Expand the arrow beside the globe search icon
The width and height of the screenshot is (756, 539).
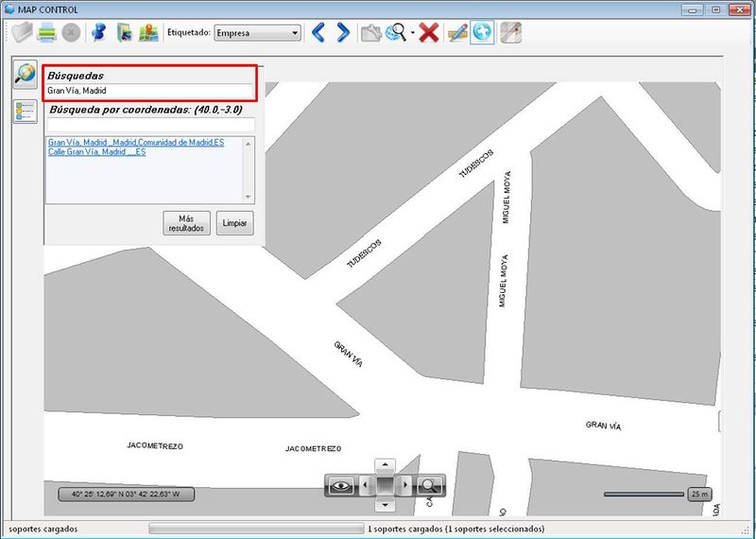click(413, 34)
